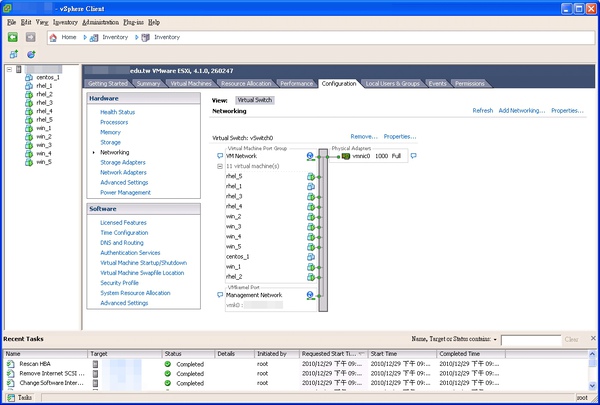This screenshot has height=405, width=600.
Task: Click the Rescan HBA task icon
Action: point(11,364)
